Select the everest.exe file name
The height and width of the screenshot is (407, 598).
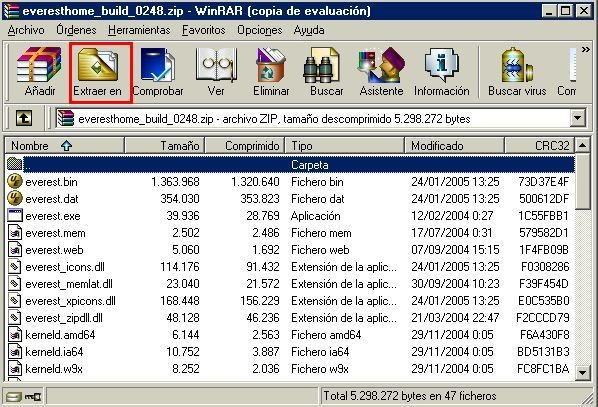click(53, 216)
